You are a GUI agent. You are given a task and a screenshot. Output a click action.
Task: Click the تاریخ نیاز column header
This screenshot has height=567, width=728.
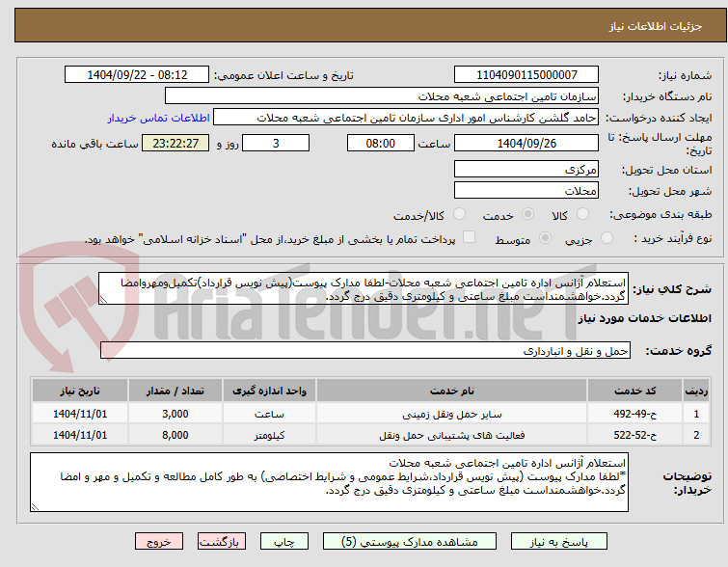pyautogui.click(x=80, y=391)
